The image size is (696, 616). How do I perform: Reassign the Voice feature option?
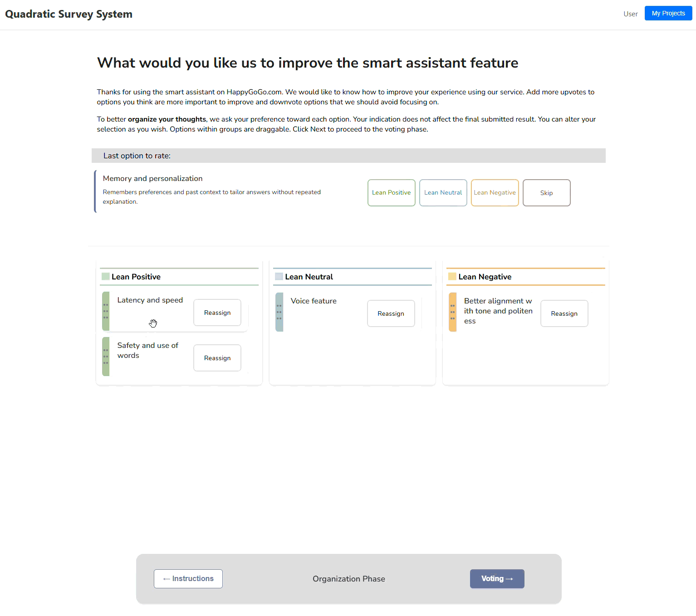click(x=391, y=313)
